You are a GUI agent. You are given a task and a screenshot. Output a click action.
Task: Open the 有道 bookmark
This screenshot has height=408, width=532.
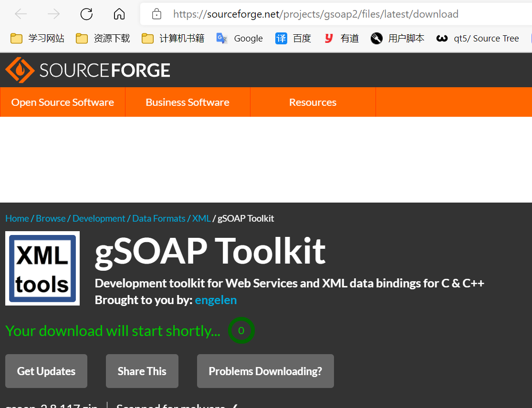pyautogui.click(x=341, y=38)
